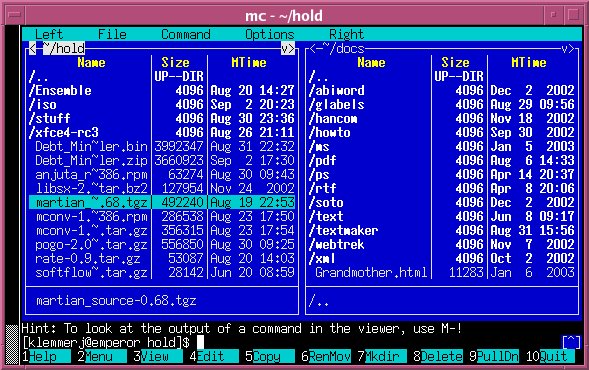Select the libsx-2.~tar.bz2 file
This screenshot has height=370, width=589.
click(162, 188)
